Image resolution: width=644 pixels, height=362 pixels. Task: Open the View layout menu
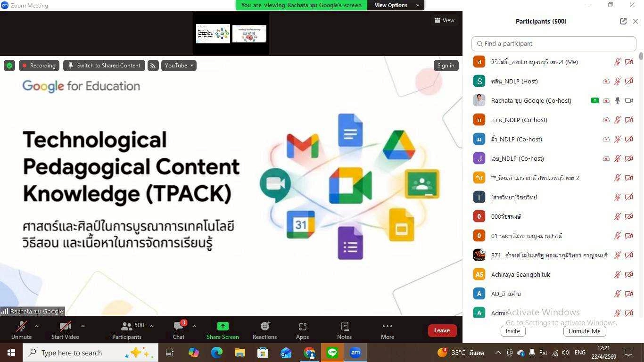[x=445, y=20]
